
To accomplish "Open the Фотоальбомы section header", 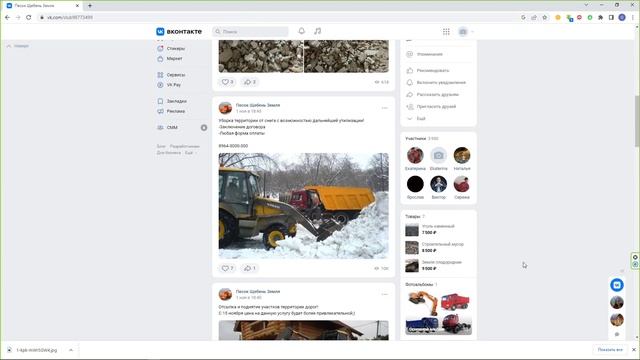I will coord(421,284).
